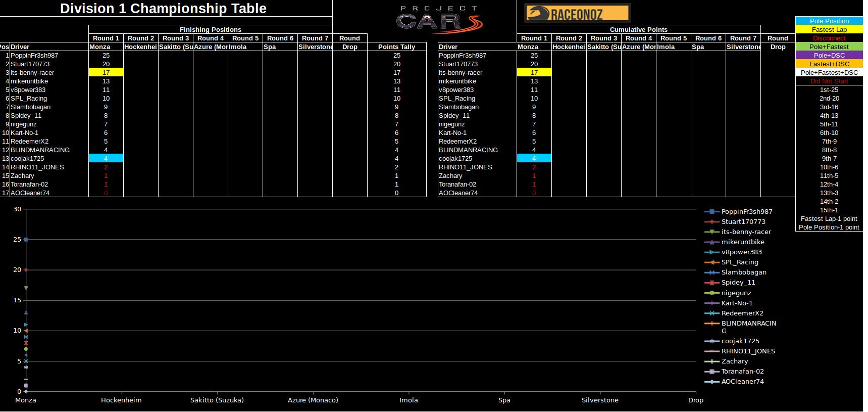Select the Pole Position blue legend cell

click(829, 21)
